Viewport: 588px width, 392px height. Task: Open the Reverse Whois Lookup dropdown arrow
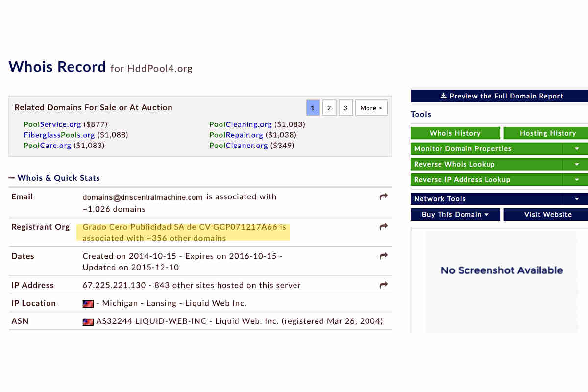click(x=577, y=164)
